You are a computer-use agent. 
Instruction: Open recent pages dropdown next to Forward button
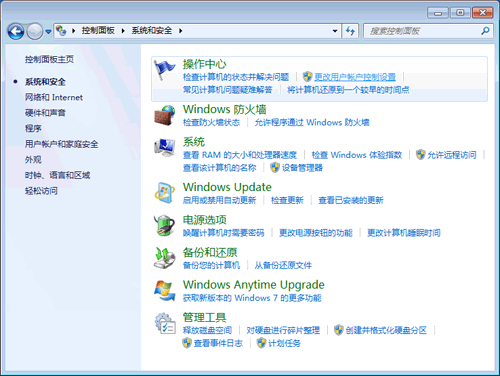(x=48, y=32)
